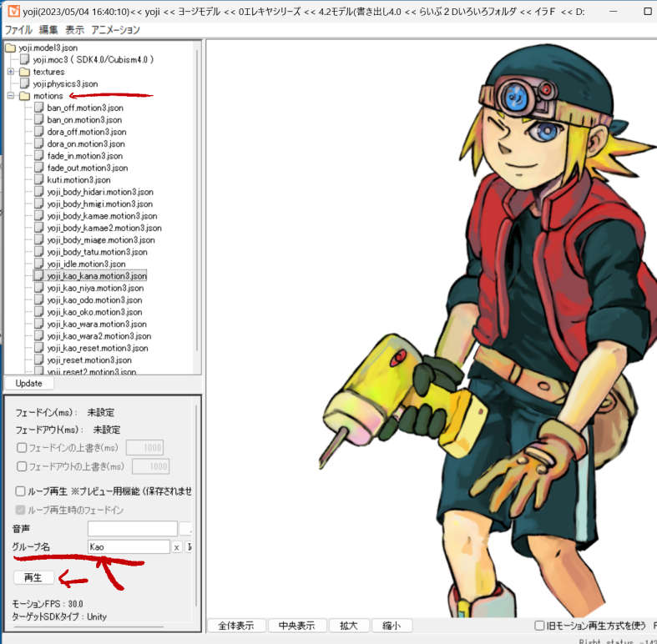657x644 pixels.
Task: Click the ban_on.motion3.json file icon
Action: (x=38, y=119)
